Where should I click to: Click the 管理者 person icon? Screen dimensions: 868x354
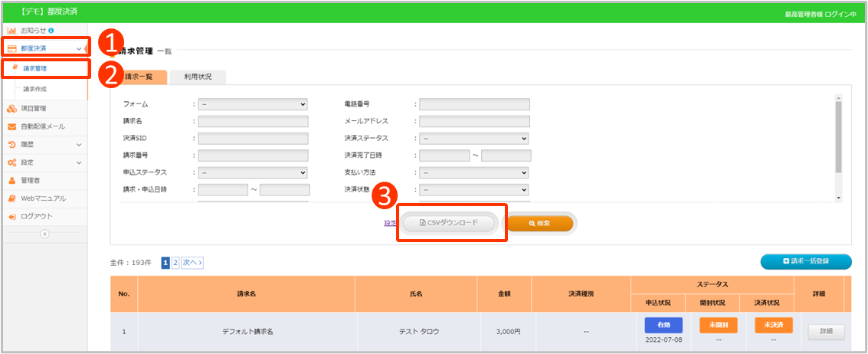point(12,181)
